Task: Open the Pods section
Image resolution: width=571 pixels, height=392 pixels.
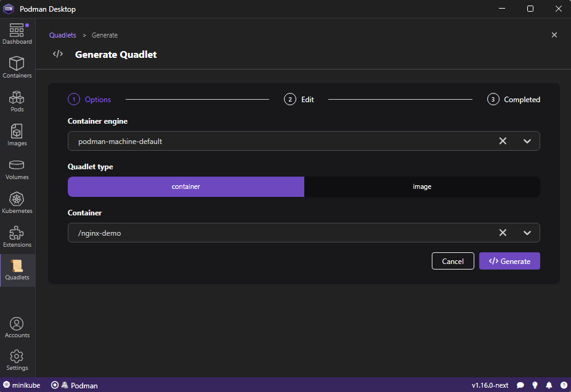Action: tap(17, 101)
